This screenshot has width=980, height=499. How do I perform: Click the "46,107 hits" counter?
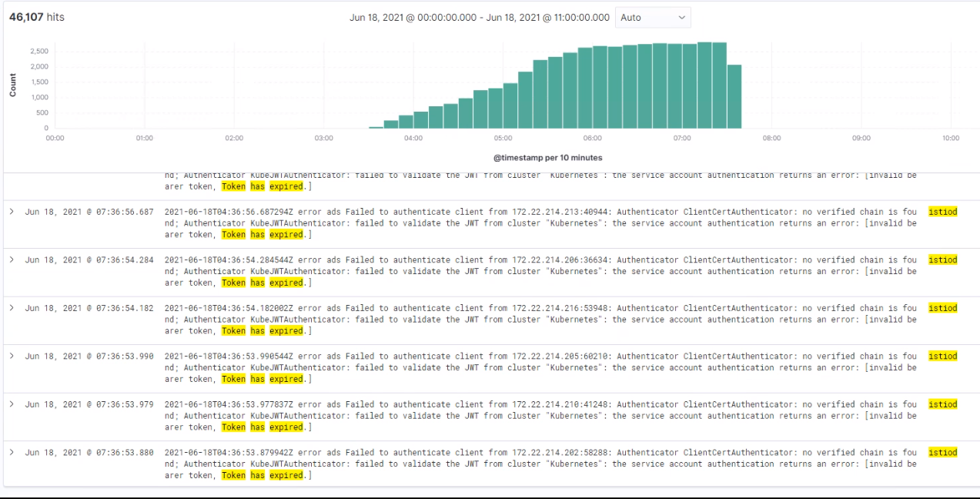point(36,17)
